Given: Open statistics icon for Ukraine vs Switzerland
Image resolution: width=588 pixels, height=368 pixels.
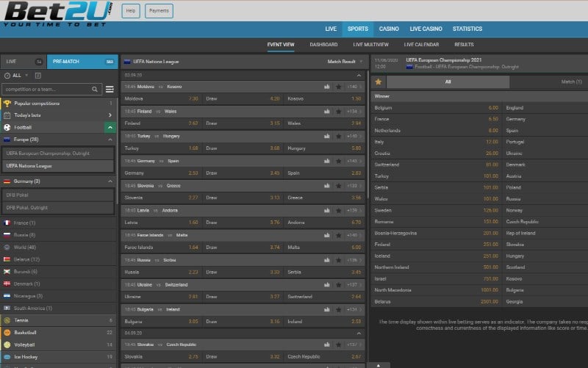Looking at the screenshot, I should 327,284.
